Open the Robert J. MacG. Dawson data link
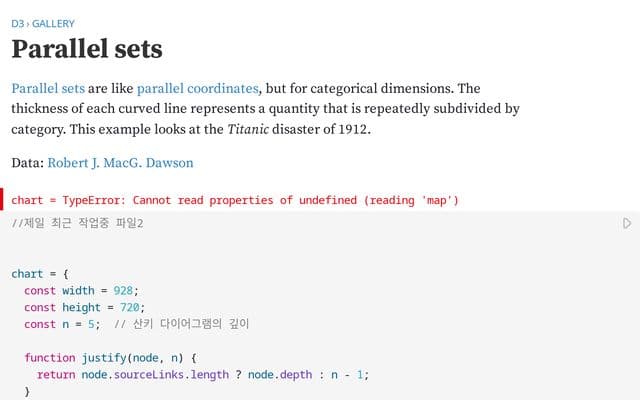 [120, 163]
